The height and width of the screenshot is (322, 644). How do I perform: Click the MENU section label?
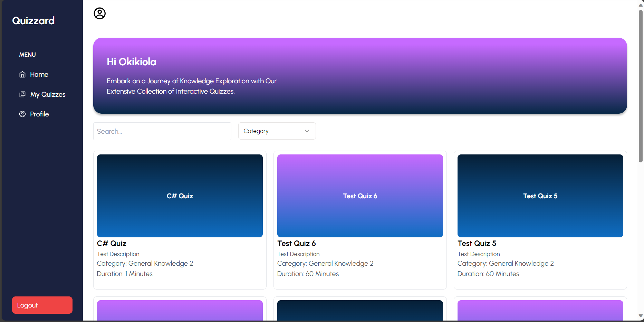28,55
